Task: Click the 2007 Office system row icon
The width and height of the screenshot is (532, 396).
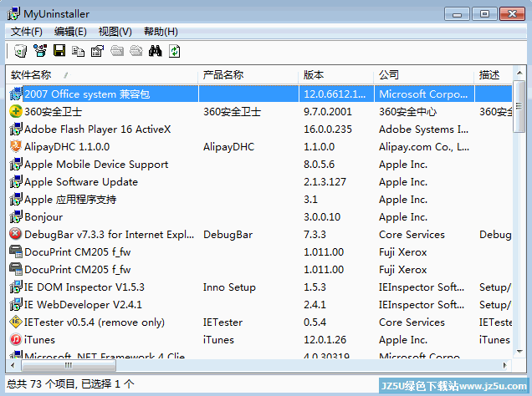Action: click(x=16, y=94)
